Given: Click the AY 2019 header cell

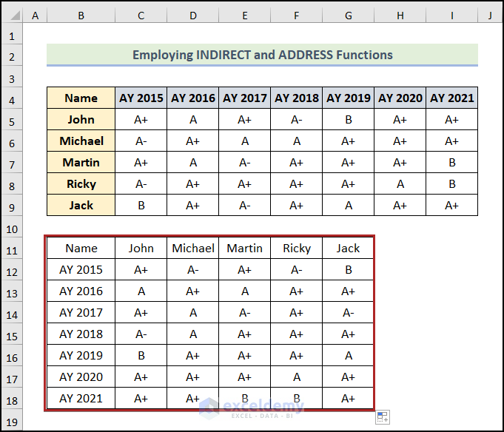Looking at the screenshot, I should [349, 98].
